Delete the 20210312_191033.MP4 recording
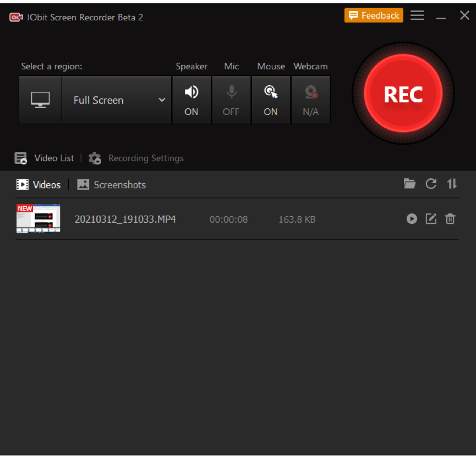Viewport: 476px width, 456px height. coord(450,219)
